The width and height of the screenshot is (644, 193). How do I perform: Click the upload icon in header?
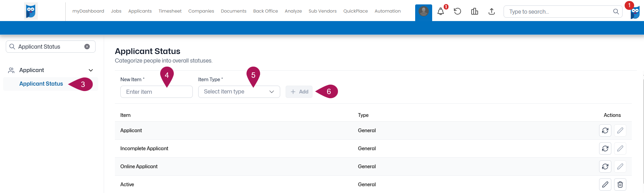(492, 11)
